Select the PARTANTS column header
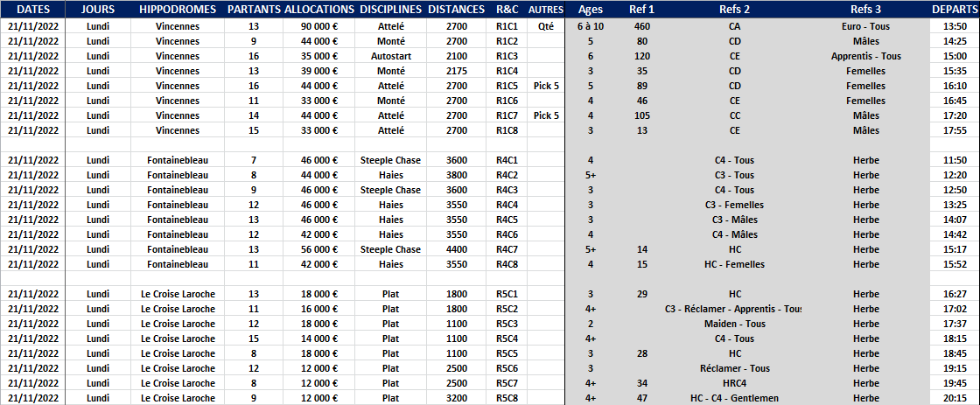980x405 pixels. point(254,10)
